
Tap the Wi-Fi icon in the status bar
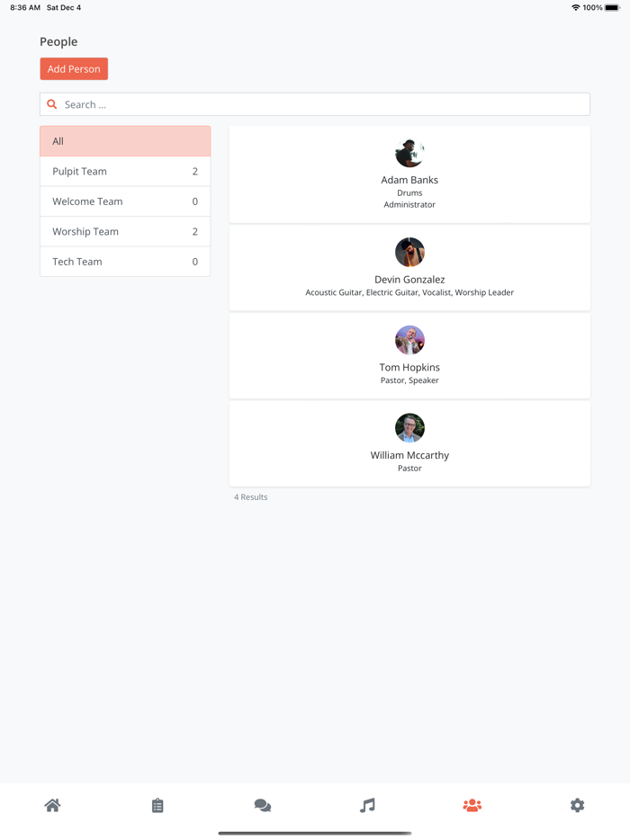[x=575, y=6]
